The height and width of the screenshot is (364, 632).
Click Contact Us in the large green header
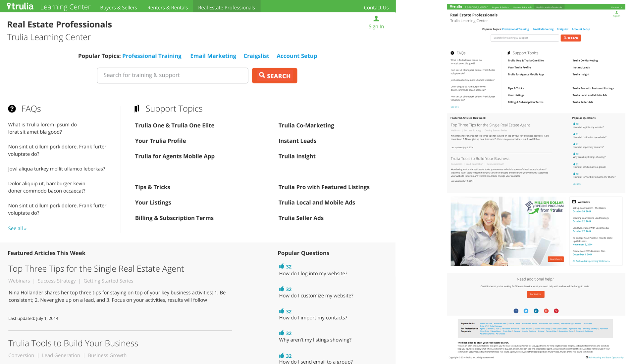[376, 7]
